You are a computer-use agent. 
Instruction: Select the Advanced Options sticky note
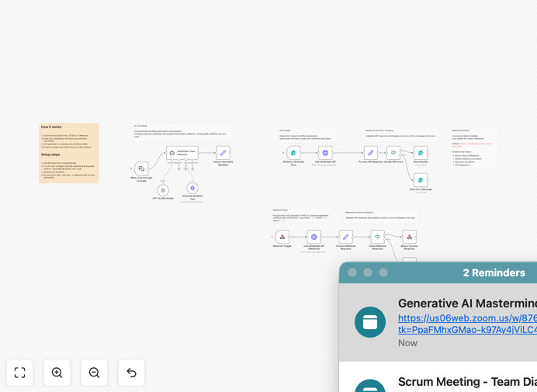pyautogui.click(x=473, y=148)
